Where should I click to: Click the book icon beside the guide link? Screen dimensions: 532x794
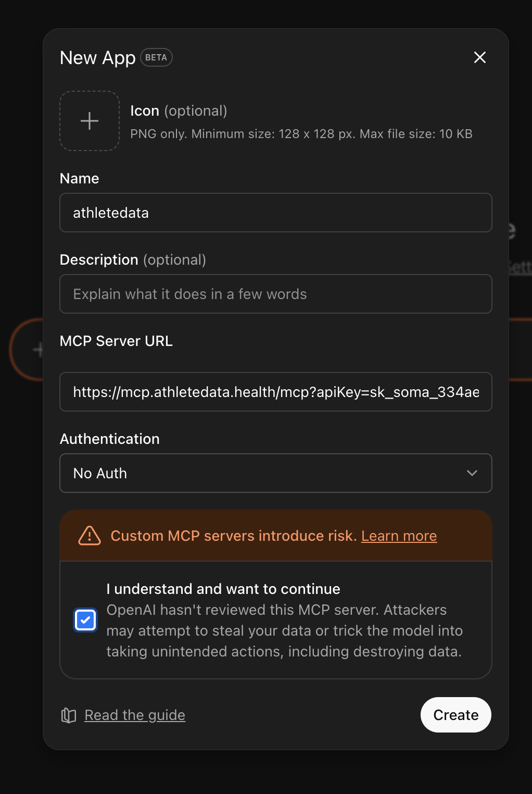pyautogui.click(x=69, y=715)
